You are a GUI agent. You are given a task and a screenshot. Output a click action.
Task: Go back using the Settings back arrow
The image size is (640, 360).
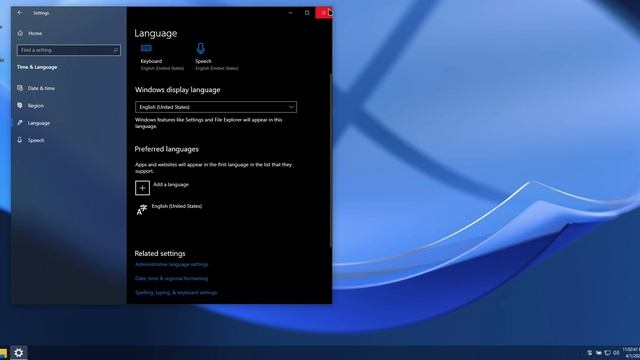point(20,13)
